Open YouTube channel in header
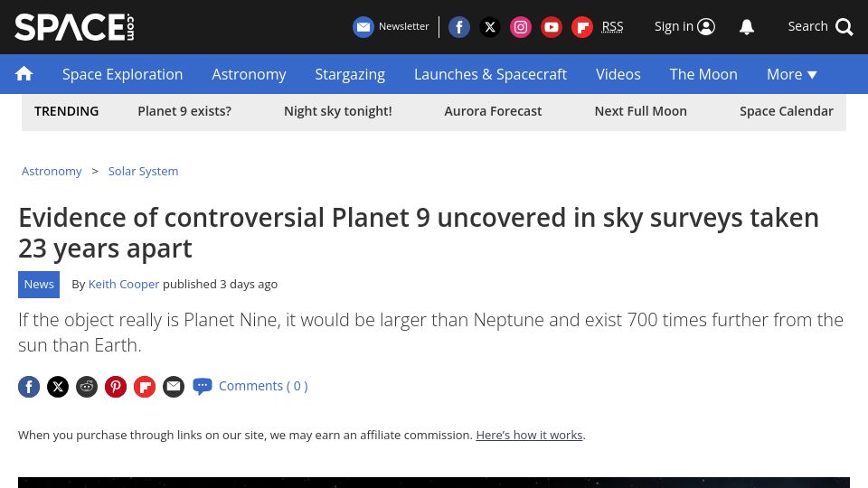This screenshot has width=868, height=488. click(x=552, y=27)
